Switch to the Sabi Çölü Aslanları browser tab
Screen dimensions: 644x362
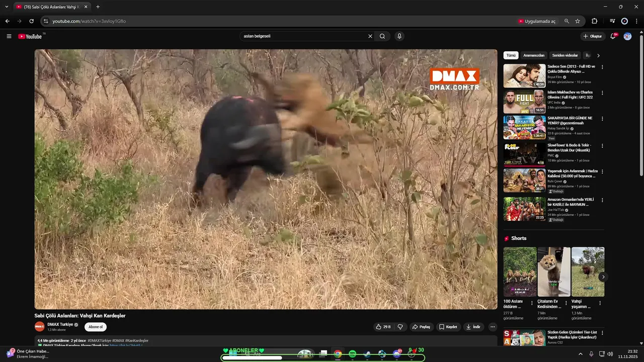click(x=51, y=7)
